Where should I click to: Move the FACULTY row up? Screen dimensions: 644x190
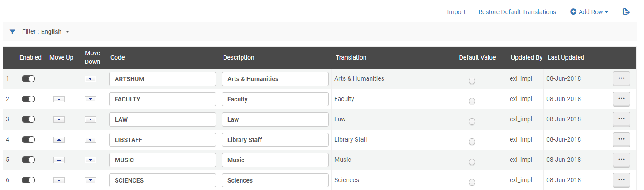pos(59,99)
